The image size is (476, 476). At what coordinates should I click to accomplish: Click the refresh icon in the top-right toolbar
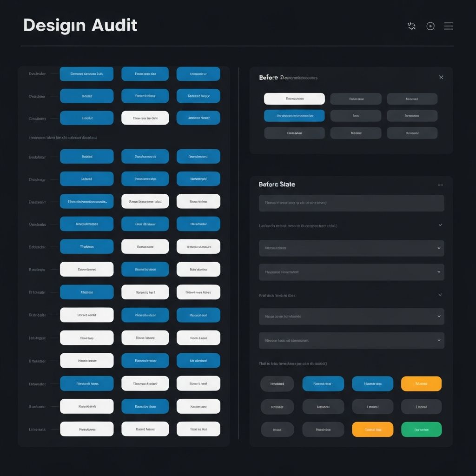(411, 26)
